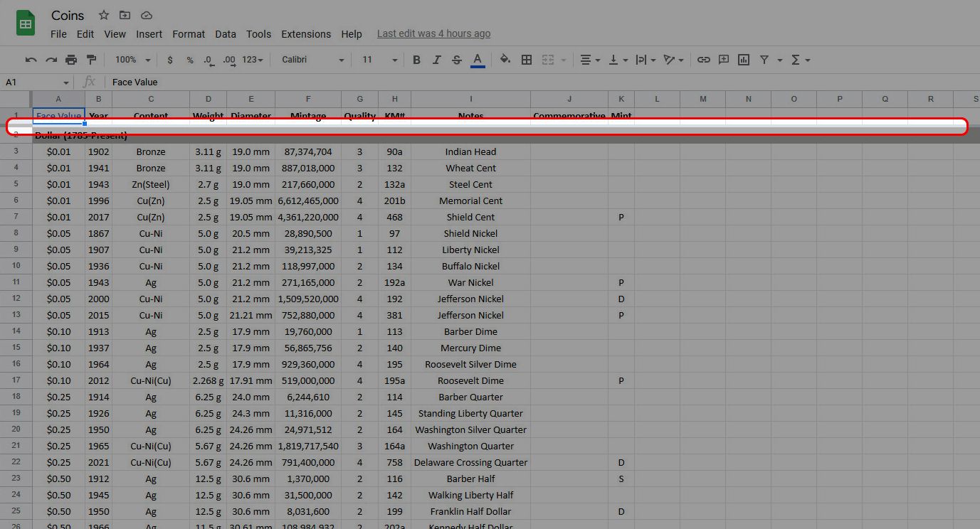Click the cell containing Buffalo Nickel
980x529 pixels.
pyautogui.click(x=470, y=266)
